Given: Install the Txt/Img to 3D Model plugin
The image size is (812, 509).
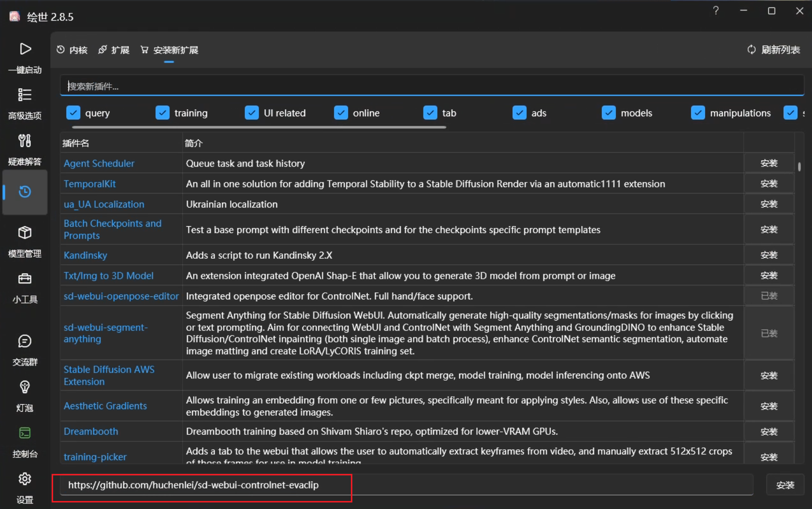Looking at the screenshot, I should click(769, 276).
